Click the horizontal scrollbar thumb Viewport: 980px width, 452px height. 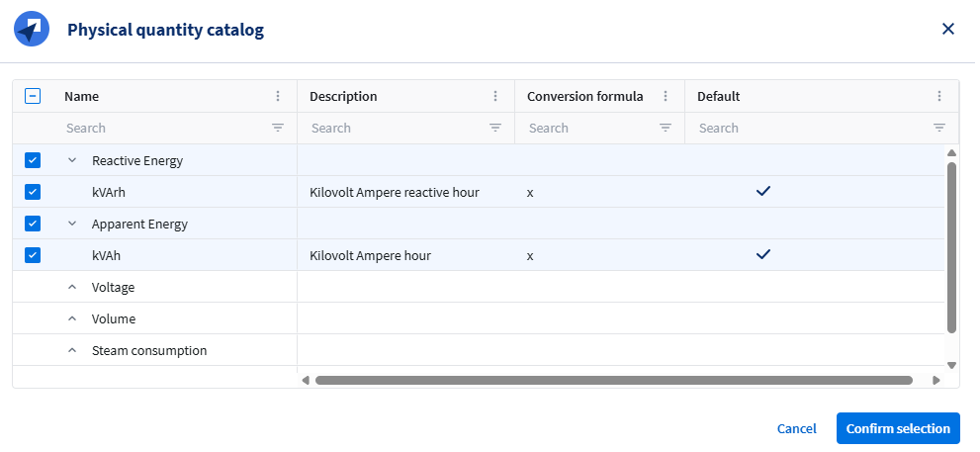pyautogui.click(x=613, y=380)
